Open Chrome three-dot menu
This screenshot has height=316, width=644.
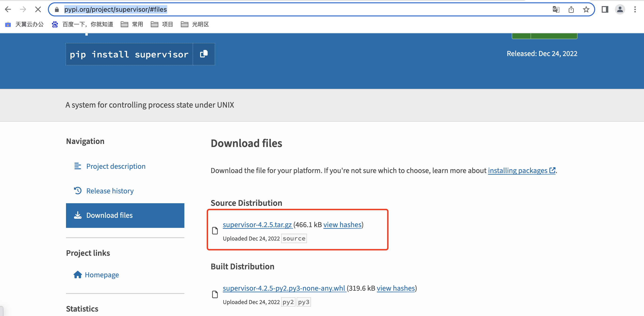coord(635,9)
